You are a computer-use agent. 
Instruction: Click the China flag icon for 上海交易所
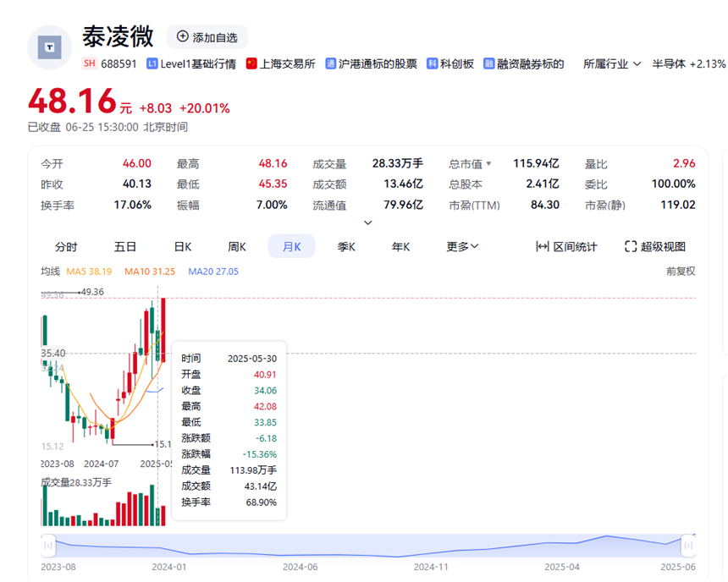tap(251, 63)
